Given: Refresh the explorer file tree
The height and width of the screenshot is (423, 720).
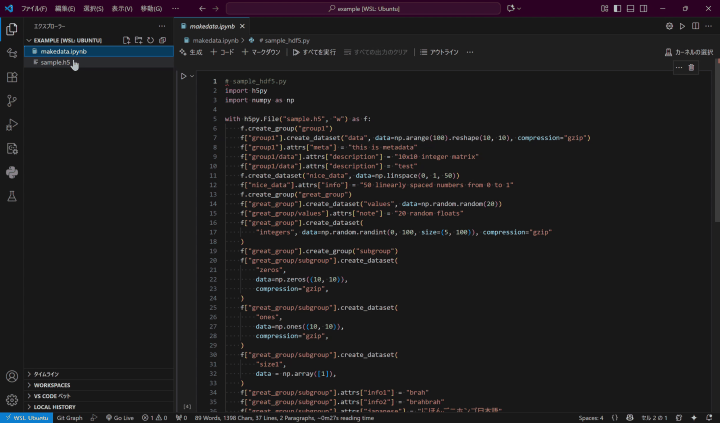Looking at the screenshot, I should [150, 40].
